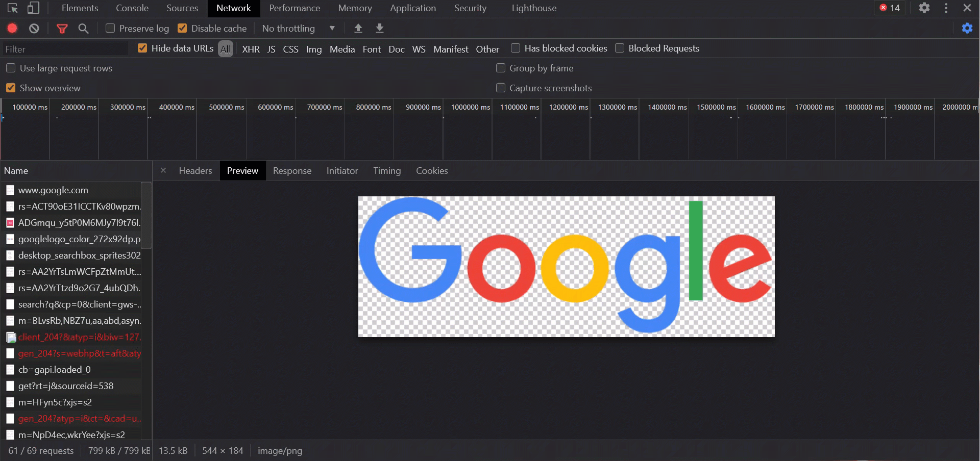The width and height of the screenshot is (980, 461).
Task: Click the Filter text input field
Action: 65,49
